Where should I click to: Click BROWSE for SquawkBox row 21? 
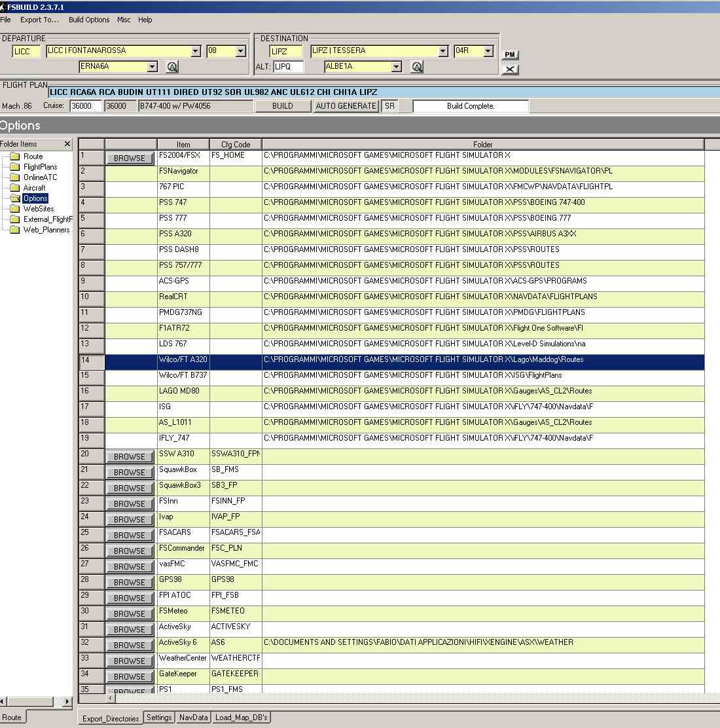point(130,473)
